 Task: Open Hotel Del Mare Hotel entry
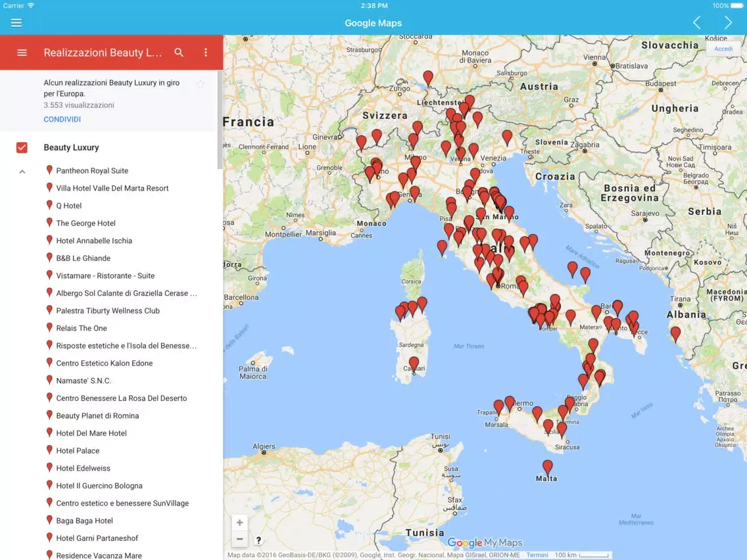[x=91, y=433]
